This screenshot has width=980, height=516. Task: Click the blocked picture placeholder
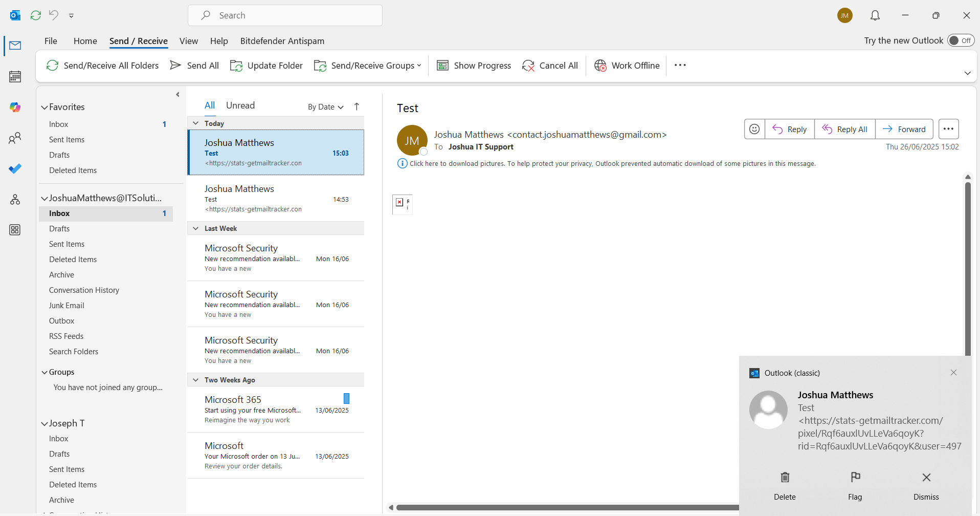[403, 204]
